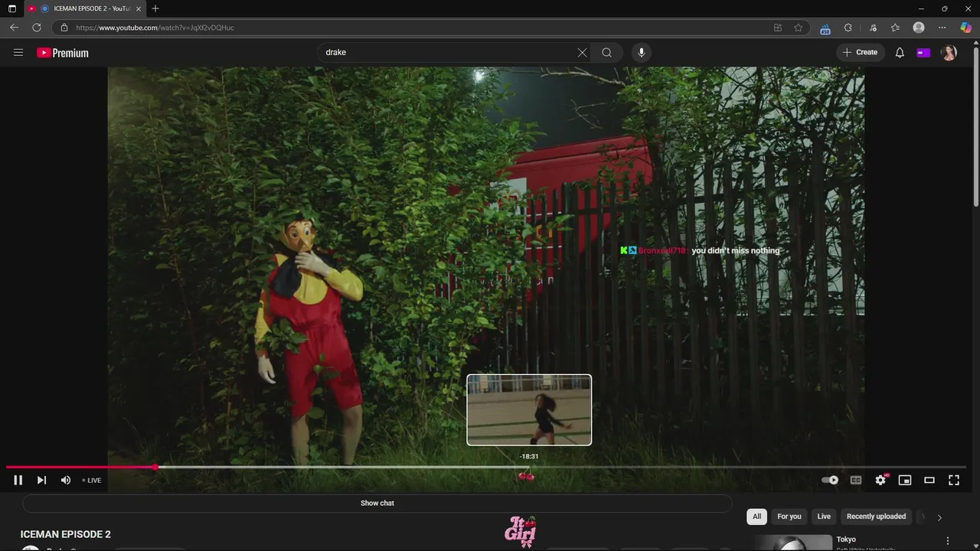Run the YouTube search magnifier button
Image resolution: width=980 pixels, height=551 pixels.
606,53
